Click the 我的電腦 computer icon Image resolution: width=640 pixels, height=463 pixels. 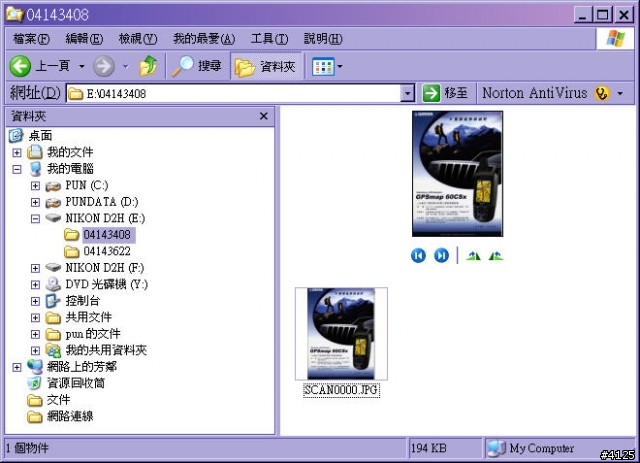pyautogui.click(x=35, y=168)
